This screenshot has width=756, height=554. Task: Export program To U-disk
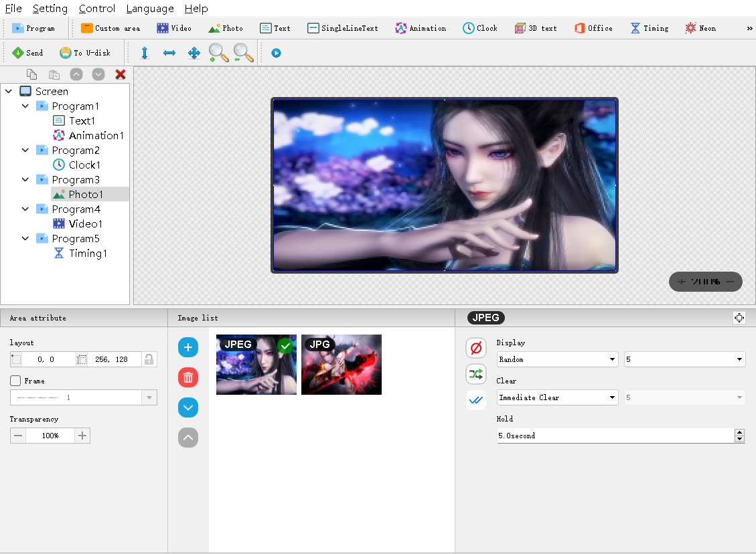pos(85,53)
